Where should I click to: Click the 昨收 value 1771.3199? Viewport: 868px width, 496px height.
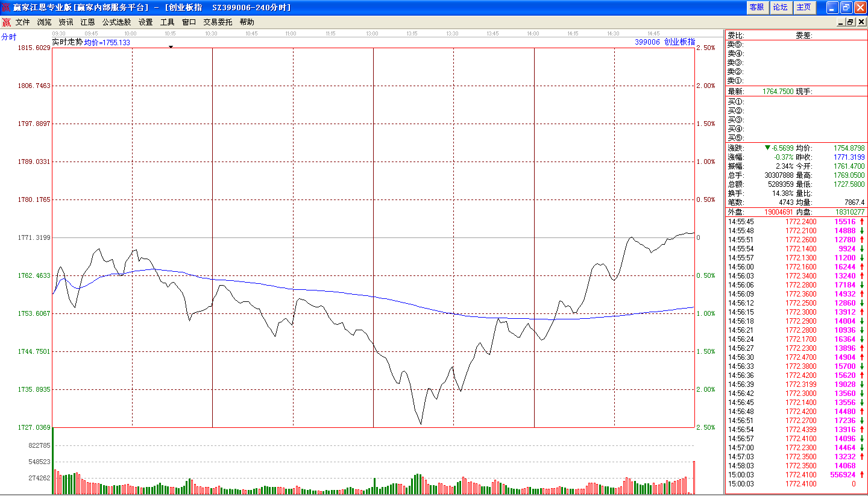pyautogui.click(x=849, y=157)
